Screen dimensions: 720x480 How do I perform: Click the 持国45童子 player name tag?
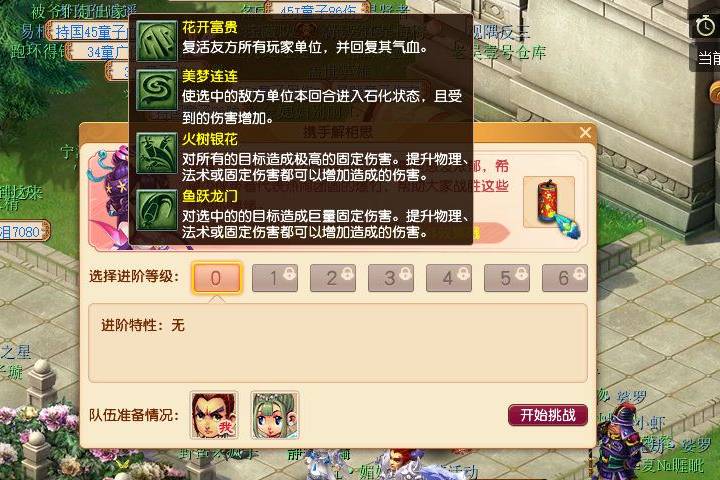(88, 32)
